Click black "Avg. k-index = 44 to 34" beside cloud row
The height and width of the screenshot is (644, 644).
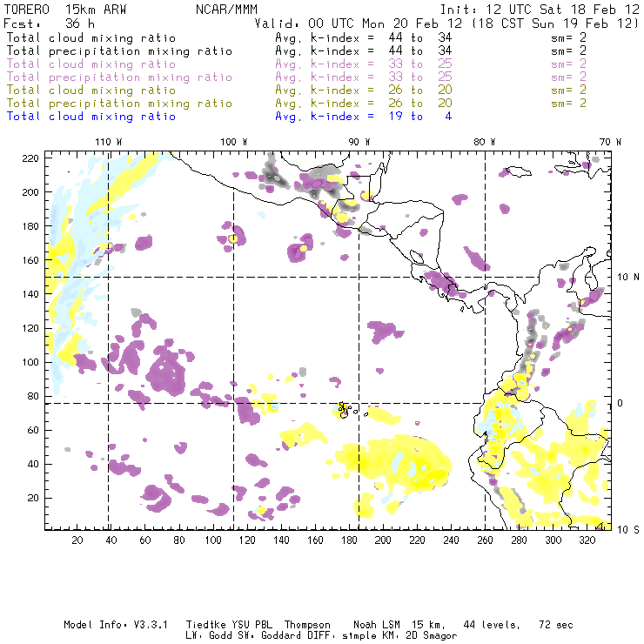click(364, 37)
